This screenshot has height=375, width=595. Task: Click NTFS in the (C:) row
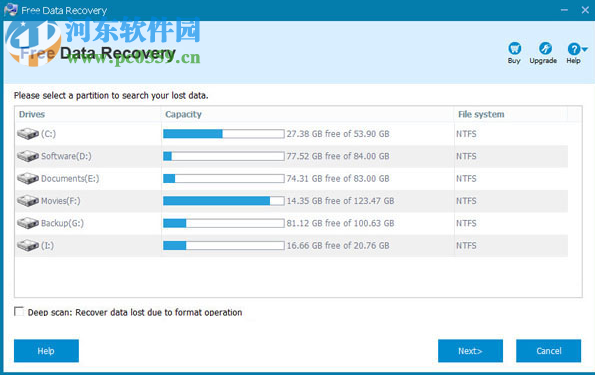pos(466,134)
